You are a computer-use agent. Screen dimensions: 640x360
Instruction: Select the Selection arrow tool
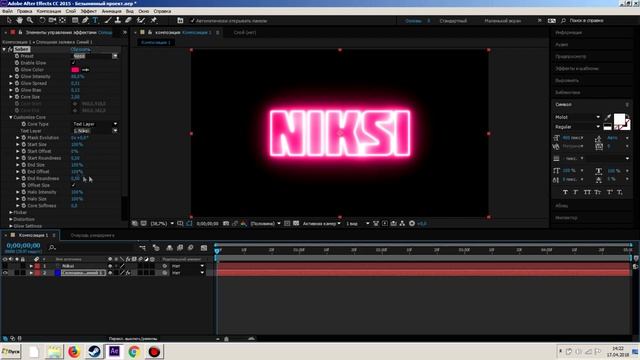(9, 20)
